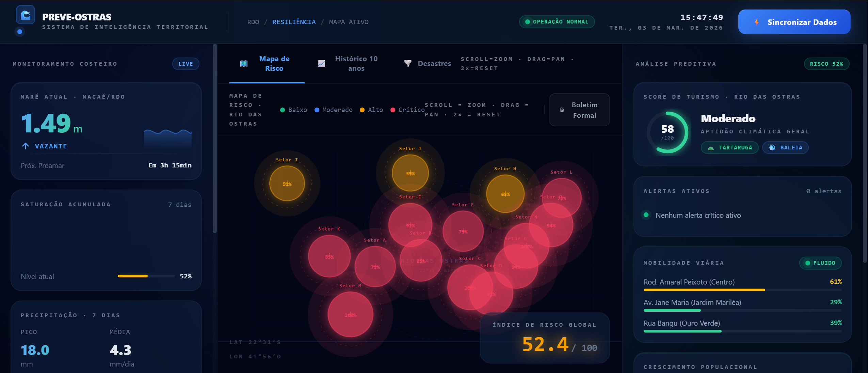
Task: Click the saturation Nível atual progress bar
Action: (x=146, y=276)
